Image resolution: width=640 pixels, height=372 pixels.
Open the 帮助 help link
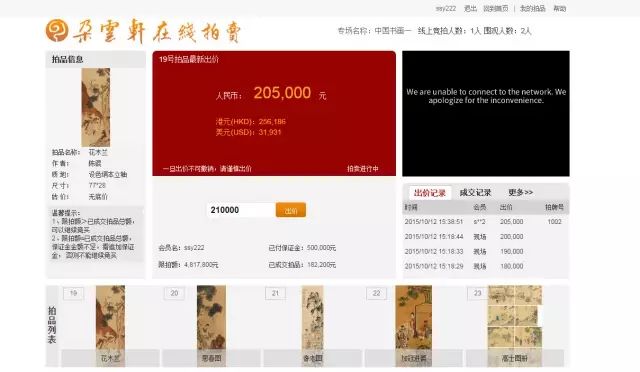tap(560, 8)
